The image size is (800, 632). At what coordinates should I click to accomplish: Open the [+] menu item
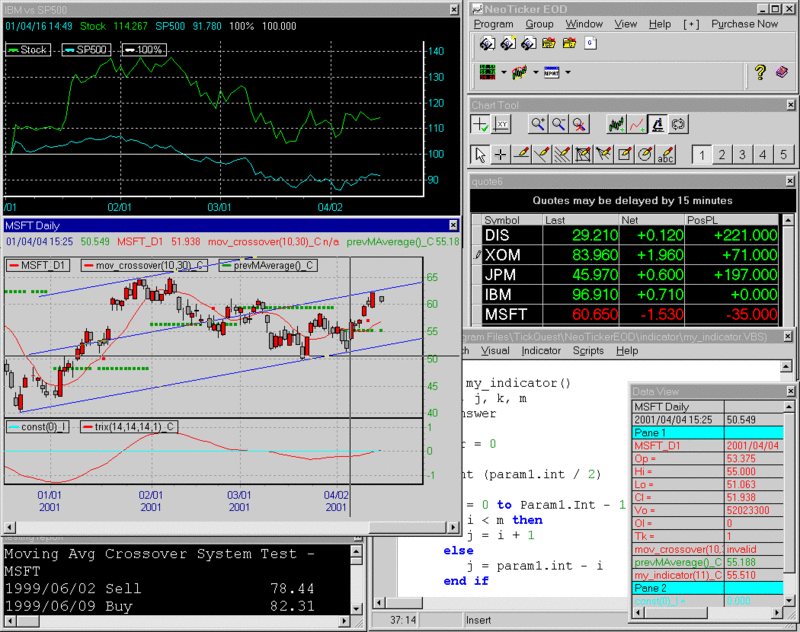click(x=691, y=24)
